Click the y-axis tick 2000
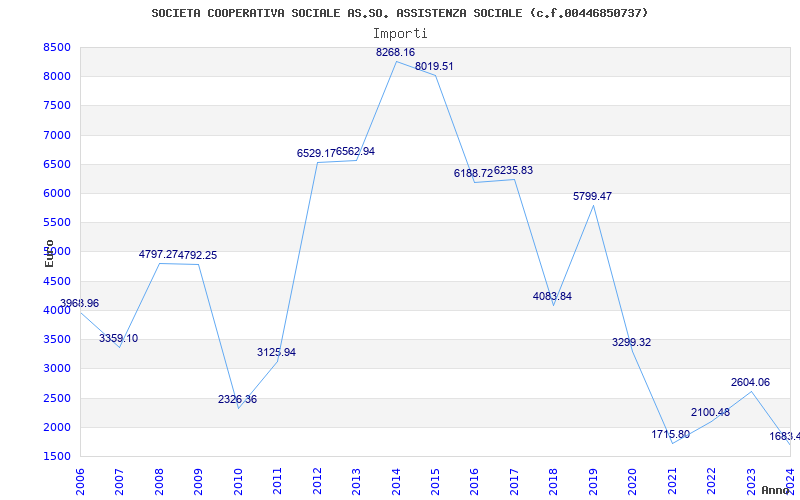Image resolution: width=800 pixels, height=500 pixels. tap(57, 427)
